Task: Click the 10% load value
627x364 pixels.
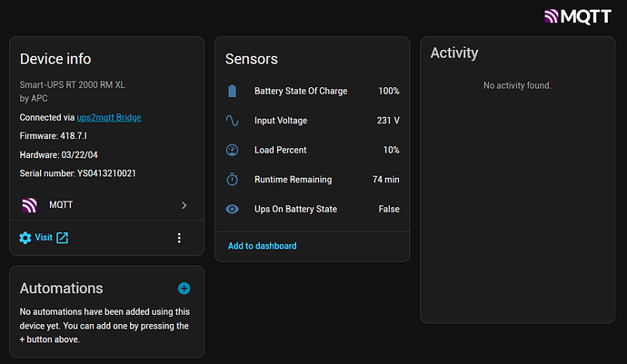Action: (391, 150)
